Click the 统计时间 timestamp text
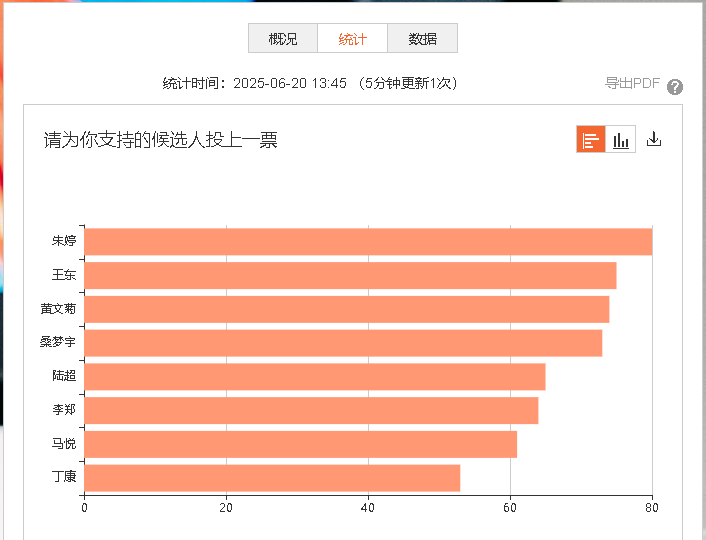706x540 pixels. tap(310, 84)
